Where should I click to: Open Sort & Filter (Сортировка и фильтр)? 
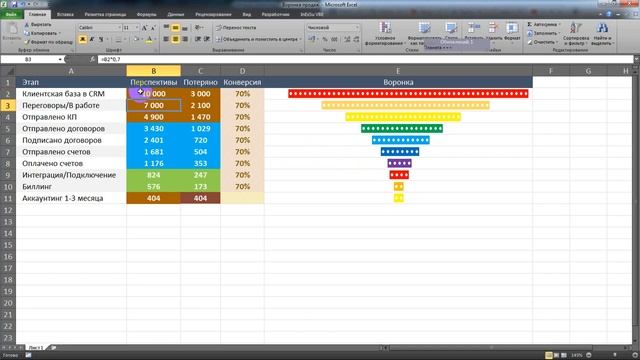coord(576,33)
